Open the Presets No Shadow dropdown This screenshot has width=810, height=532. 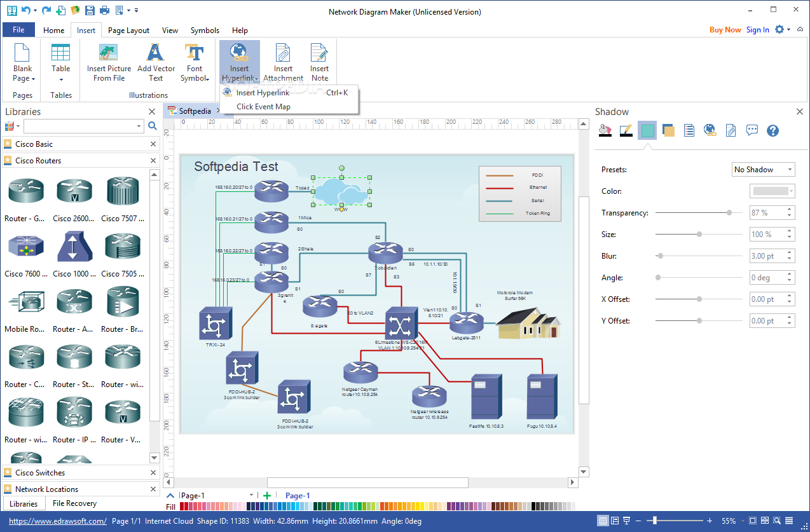pos(764,170)
